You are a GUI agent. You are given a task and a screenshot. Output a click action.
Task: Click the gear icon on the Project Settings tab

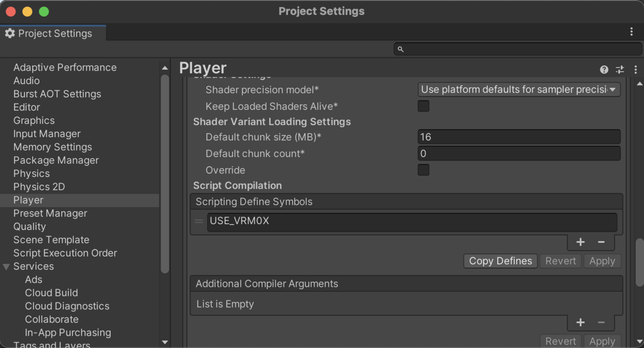click(x=9, y=33)
